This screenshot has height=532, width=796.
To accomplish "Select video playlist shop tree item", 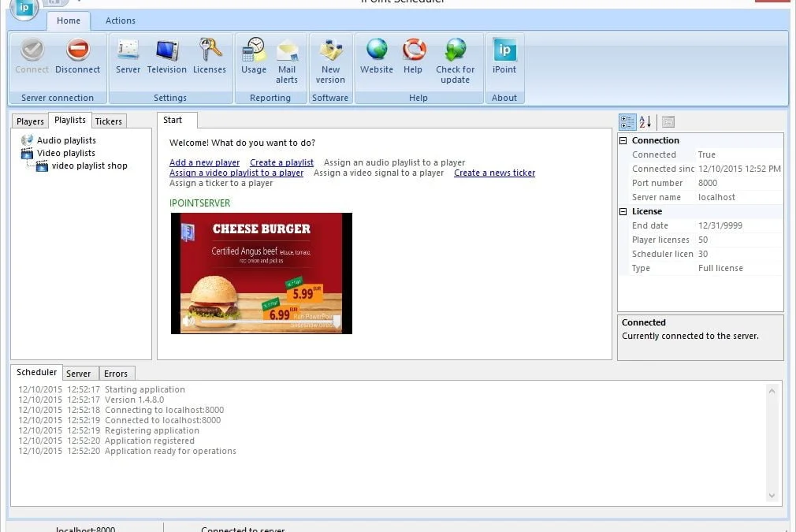I will coord(89,166).
